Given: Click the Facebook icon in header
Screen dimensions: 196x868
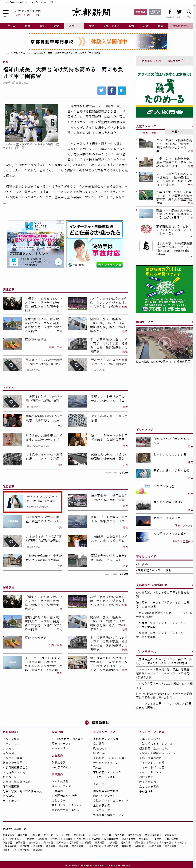Looking at the screenshot, I should [170, 12].
